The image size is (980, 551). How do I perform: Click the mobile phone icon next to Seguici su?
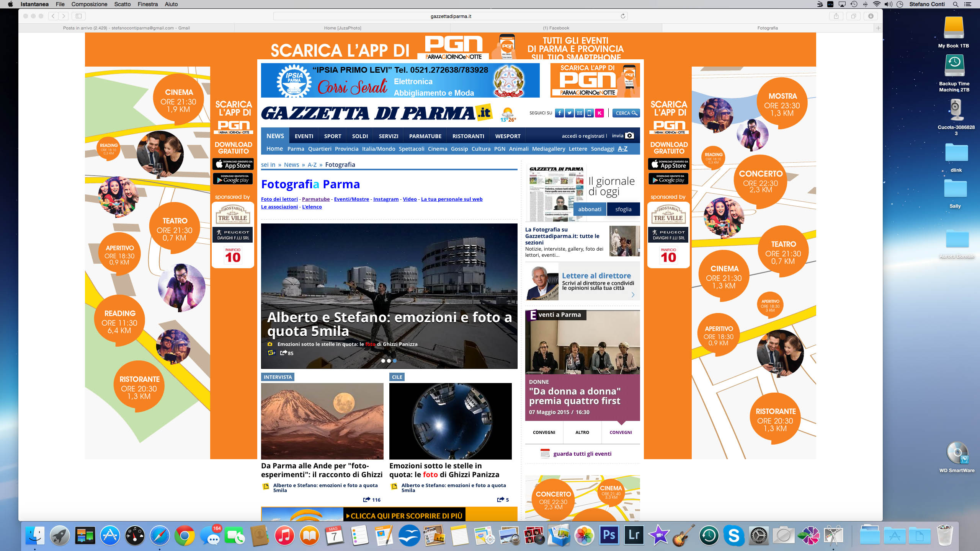(590, 113)
